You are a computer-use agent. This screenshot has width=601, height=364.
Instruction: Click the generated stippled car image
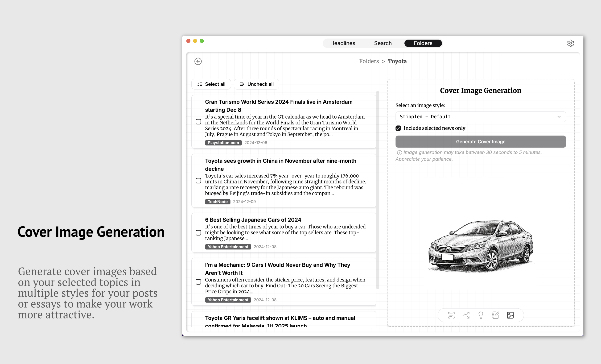[x=481, y=246]
